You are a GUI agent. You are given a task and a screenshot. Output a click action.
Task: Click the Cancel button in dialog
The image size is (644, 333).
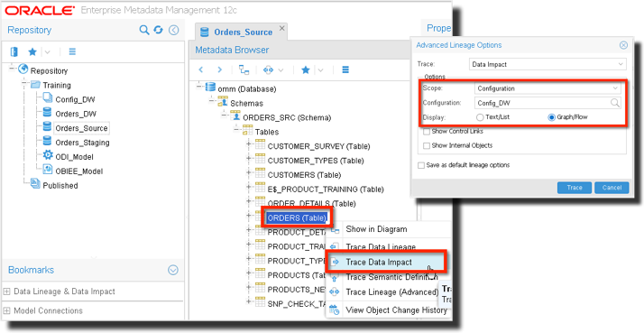coord(612,188)
